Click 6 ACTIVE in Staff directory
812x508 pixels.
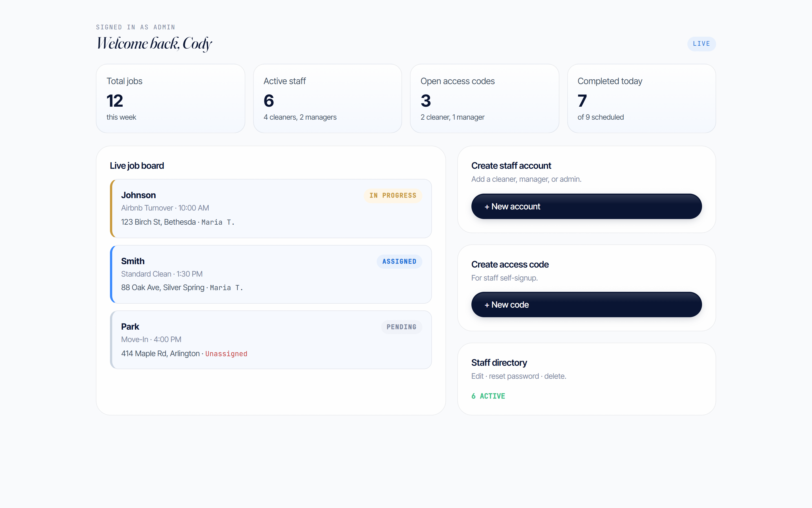pyautogui.click(x=488, y=396)
